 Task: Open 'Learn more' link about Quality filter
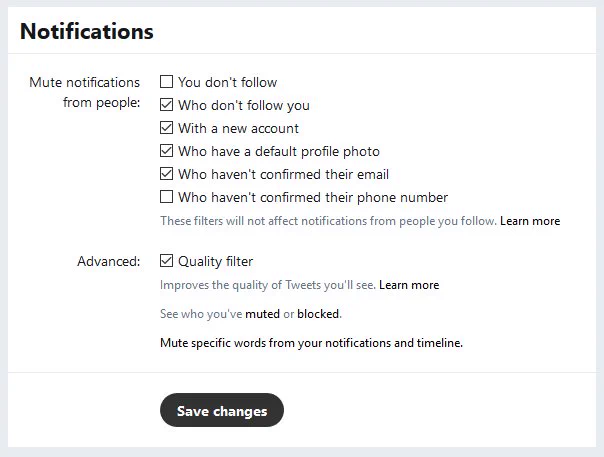[409, 285]
